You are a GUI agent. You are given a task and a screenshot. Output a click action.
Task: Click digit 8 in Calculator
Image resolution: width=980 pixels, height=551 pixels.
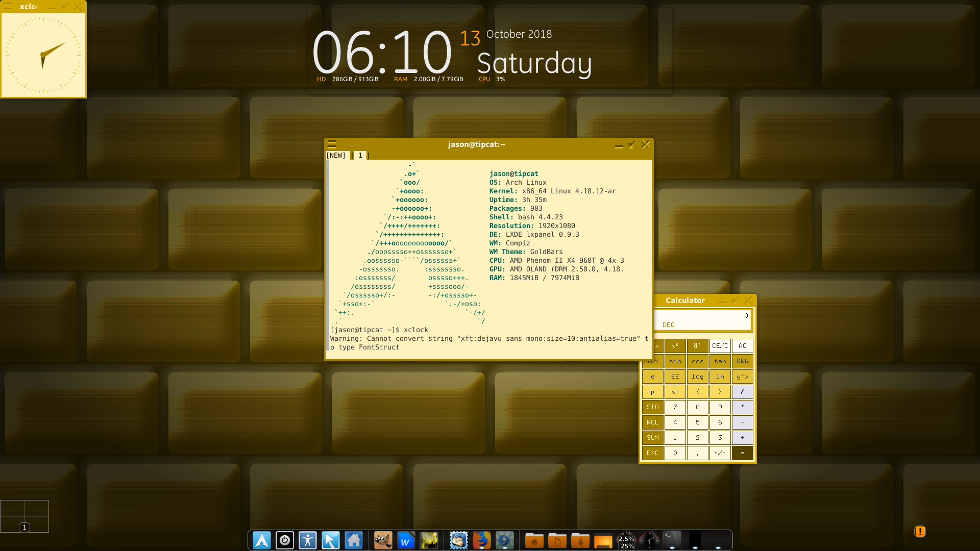coord(698,407)
